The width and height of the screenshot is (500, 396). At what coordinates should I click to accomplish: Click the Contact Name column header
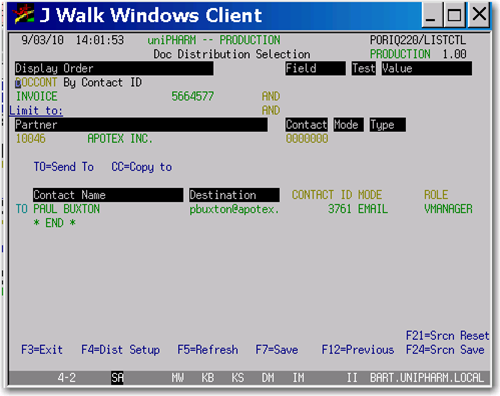pyautogui.click(x=108, y=195)
